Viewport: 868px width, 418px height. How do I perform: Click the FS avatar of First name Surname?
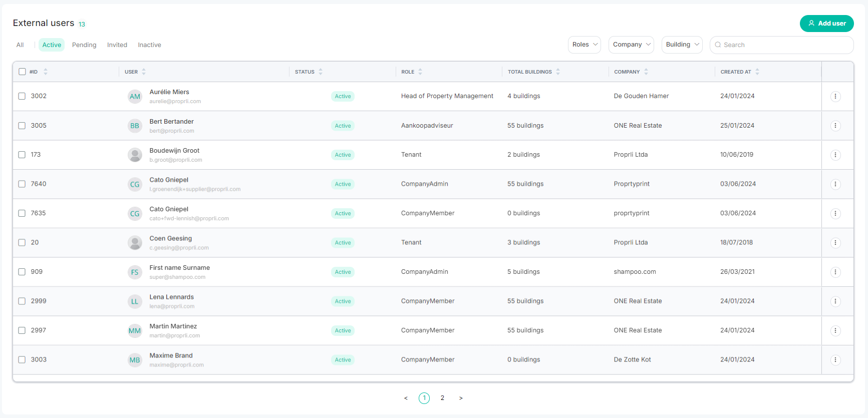pyautogui.click(x=135, y=272)
